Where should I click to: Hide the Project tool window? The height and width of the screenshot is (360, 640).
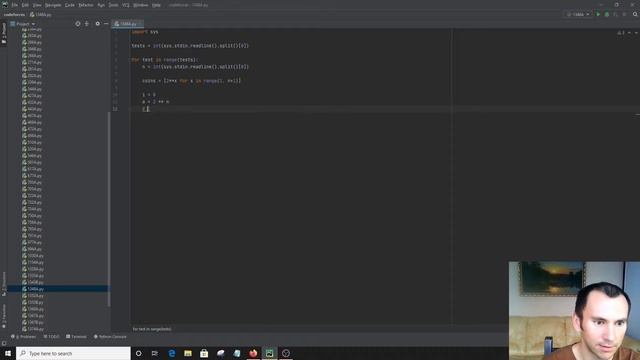[106, 24]
